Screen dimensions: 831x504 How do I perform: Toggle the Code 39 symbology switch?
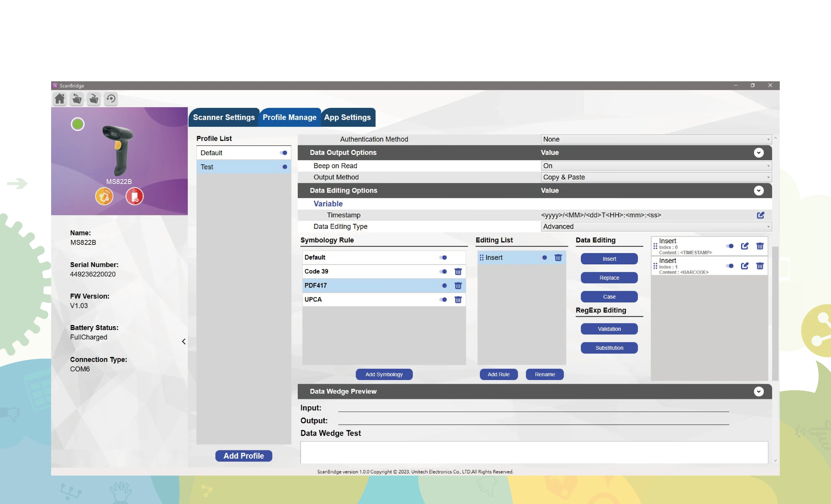click(x=443, y=272)
